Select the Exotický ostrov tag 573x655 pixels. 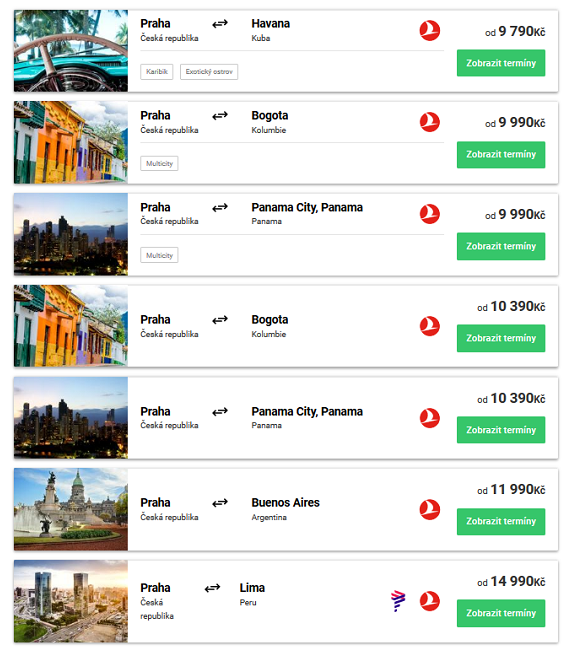click(x=209, y=72)
